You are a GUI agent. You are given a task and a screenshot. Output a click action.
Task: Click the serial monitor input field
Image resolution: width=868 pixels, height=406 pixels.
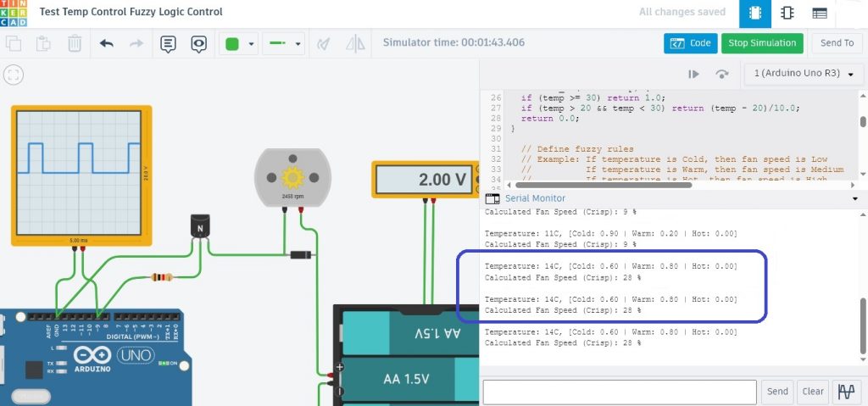point(620,392)
